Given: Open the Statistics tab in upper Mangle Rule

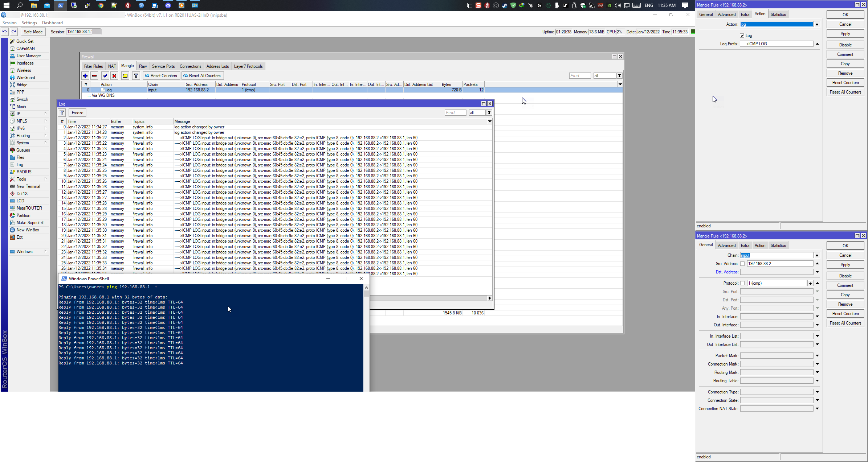Looking at the screenshot, I should click(x=778, y=15).
